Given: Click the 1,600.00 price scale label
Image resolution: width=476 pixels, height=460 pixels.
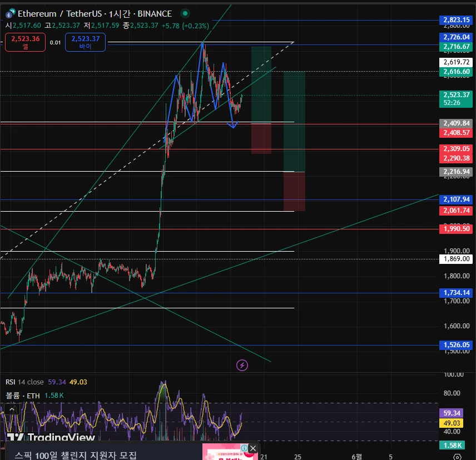Looking at the screenshot, I should click(457, 326).
